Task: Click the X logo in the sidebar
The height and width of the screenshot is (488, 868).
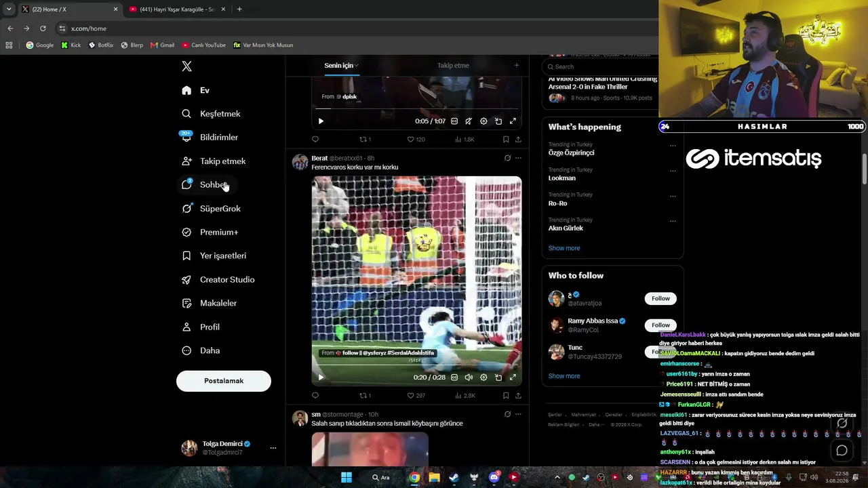Action: [x=186, y=66]
